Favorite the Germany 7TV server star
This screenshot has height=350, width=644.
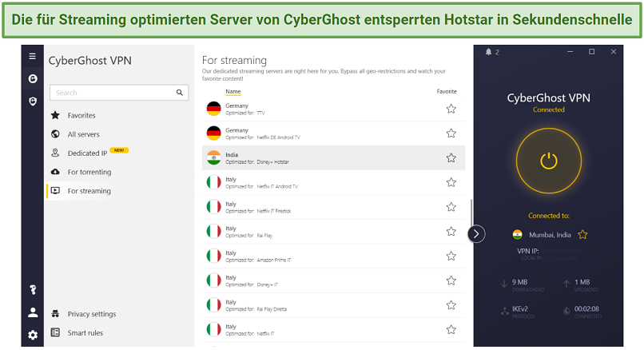point(451,109)
